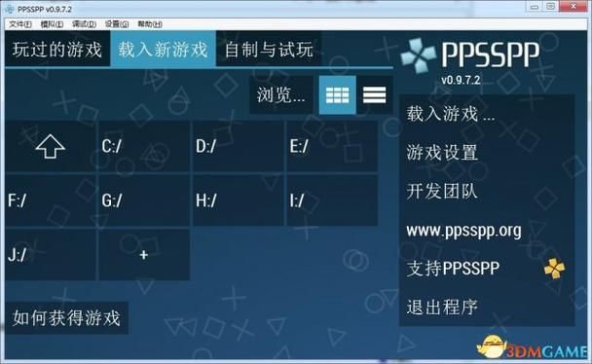Go up one folder with arrow icon

51,146
